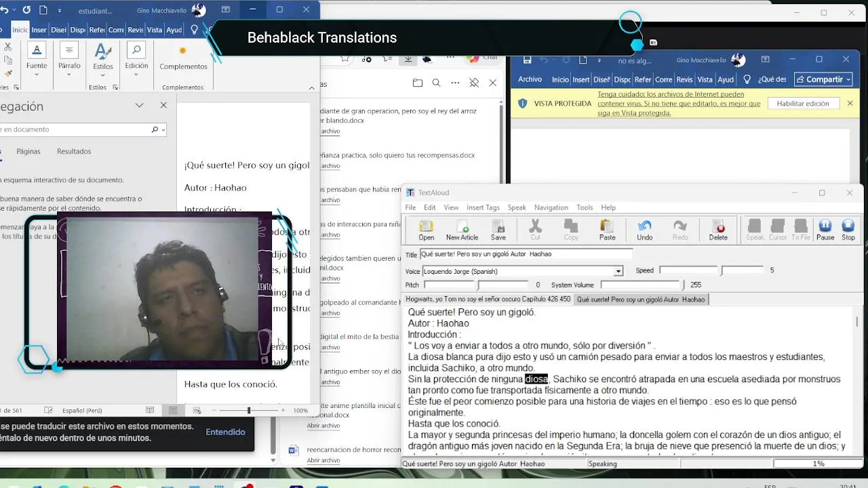Click the Undo icon in TextAloud
Screen dimensions: 868x488
[x=644, y=230]
